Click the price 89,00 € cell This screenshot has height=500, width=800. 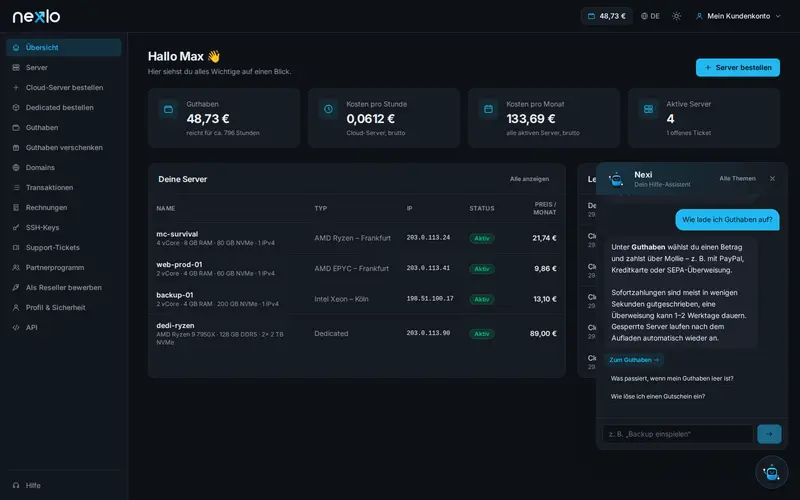click(543, 334)
